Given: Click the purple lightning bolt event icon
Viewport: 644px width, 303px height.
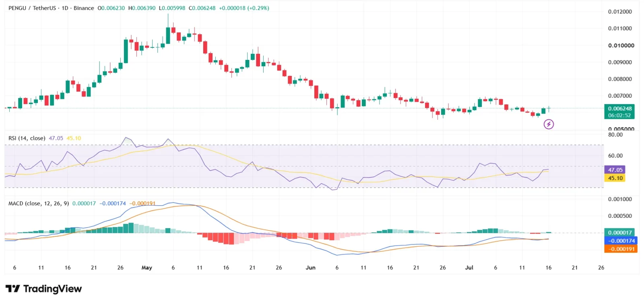Looking at the screenshot, I should (x=549, y=124).
